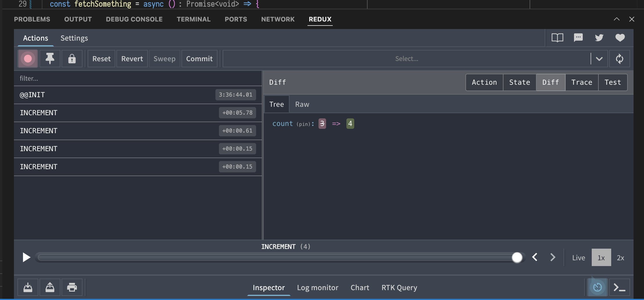Click the Commit button

tap(199, 59)
